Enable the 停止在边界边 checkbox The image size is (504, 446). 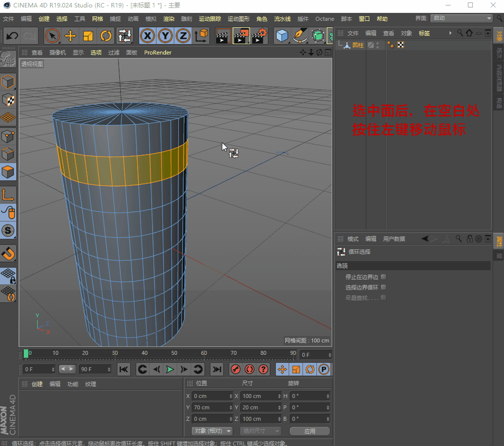click(383, 277)
